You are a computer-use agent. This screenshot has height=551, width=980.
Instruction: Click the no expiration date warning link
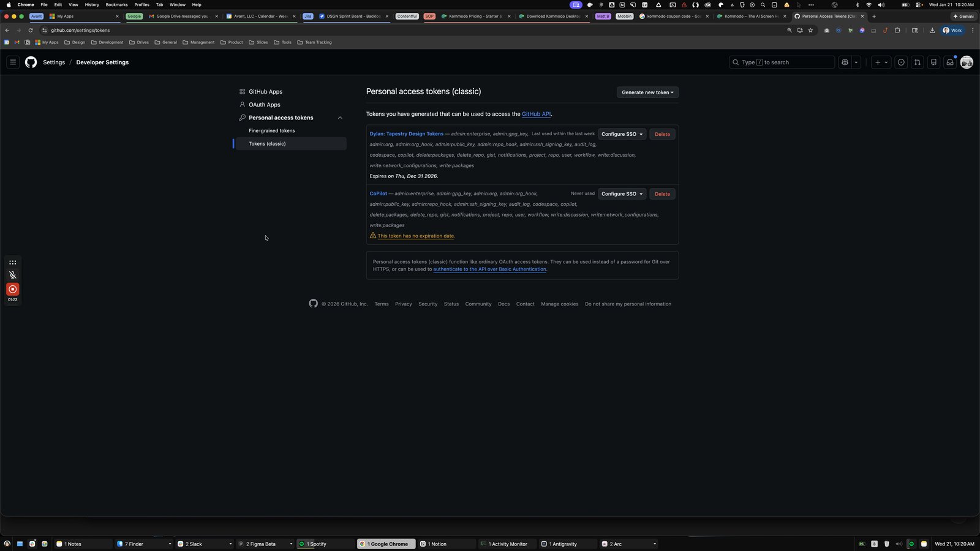click(x=416, y=236)
